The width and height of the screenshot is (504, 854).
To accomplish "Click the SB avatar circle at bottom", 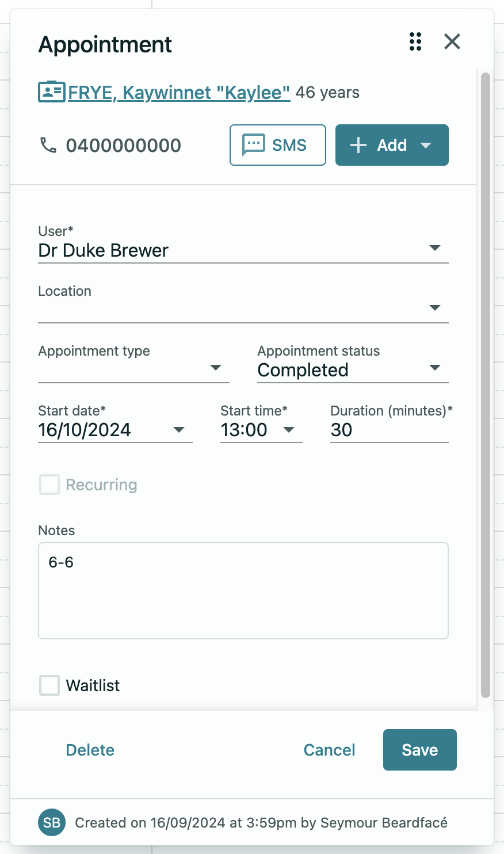I will (x=51, y=822).
